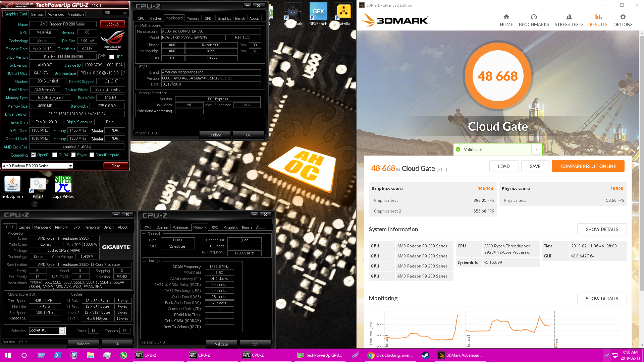
Task: Open the GPU-Z hamburger menu
Action: [x=125, y=13]
